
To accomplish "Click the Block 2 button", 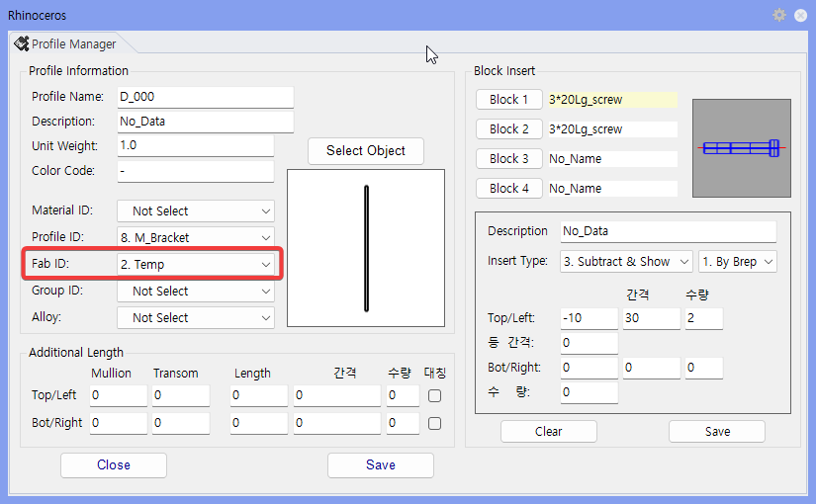I will coord(509,129).
